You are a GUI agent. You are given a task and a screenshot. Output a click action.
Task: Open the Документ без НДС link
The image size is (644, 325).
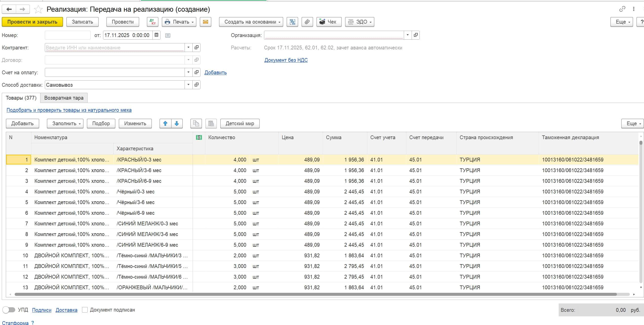click(x=286, y=60)
